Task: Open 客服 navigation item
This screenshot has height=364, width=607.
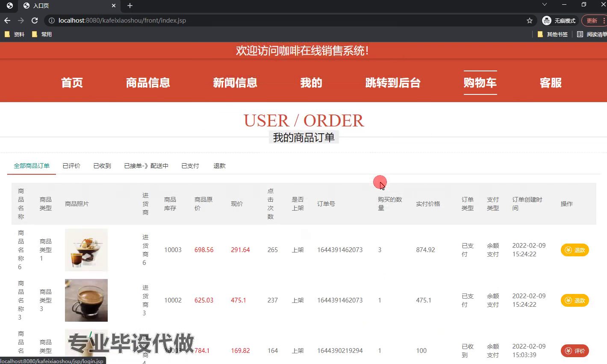Action: click(551, 83)
